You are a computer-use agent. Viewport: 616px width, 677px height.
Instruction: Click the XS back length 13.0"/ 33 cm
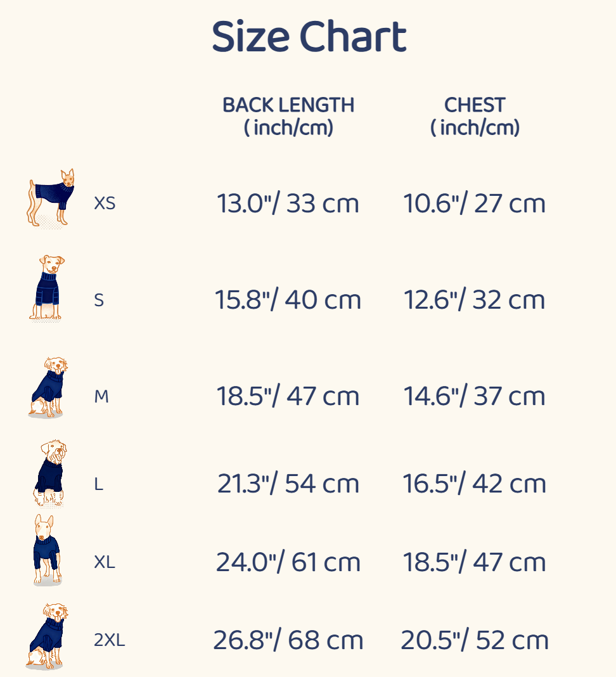pos(288,203)
